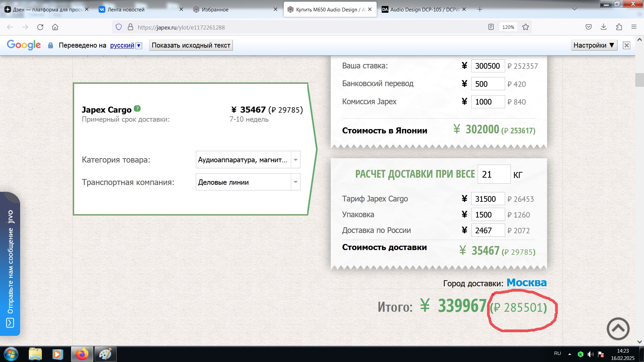Click the Москва delivery city link
This screenshot has height=362, width=644.
coord(526,283)
